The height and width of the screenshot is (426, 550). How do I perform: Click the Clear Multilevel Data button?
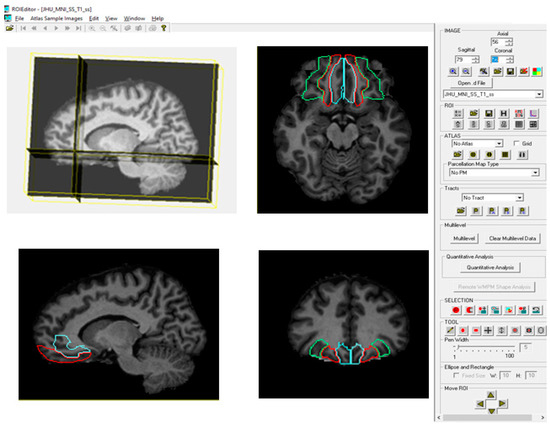tap(512, 239)
